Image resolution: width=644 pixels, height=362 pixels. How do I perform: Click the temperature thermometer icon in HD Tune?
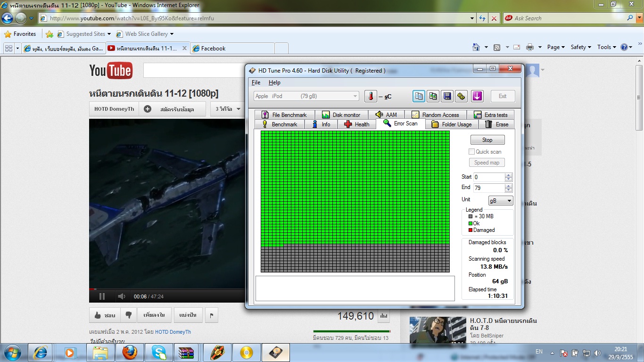[x=371, y=96]
